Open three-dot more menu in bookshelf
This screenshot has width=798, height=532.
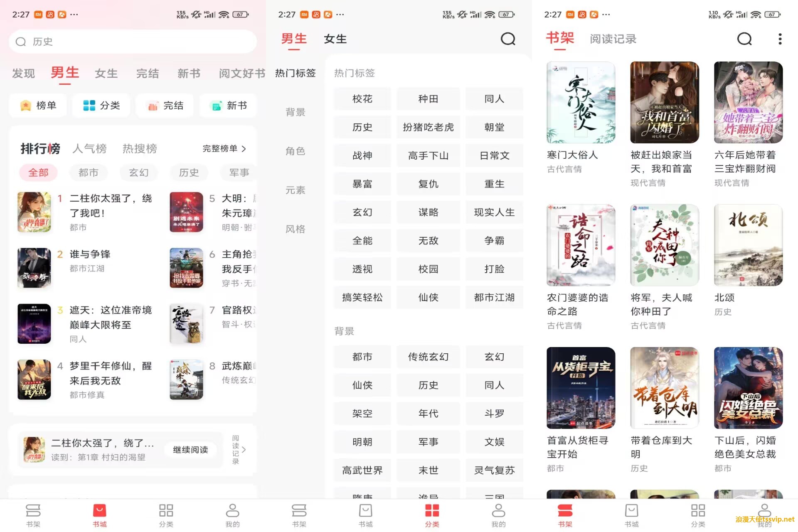(780, 39)
